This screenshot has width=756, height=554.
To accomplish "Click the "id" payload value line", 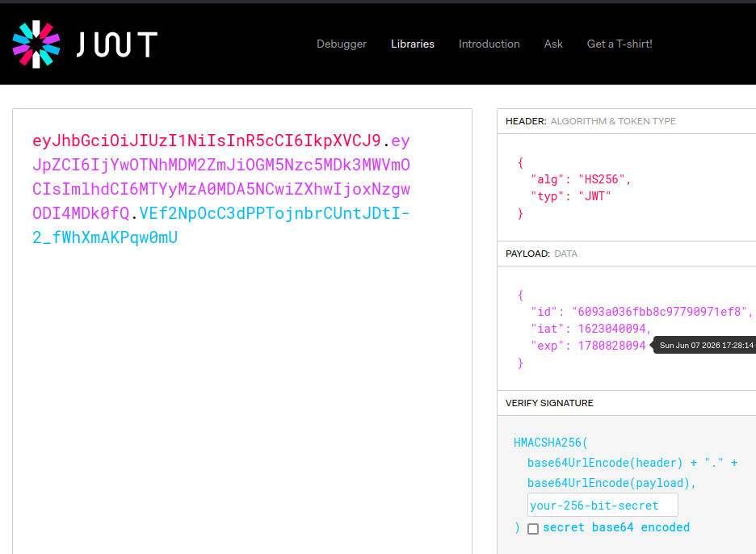I will pos(641,312).
